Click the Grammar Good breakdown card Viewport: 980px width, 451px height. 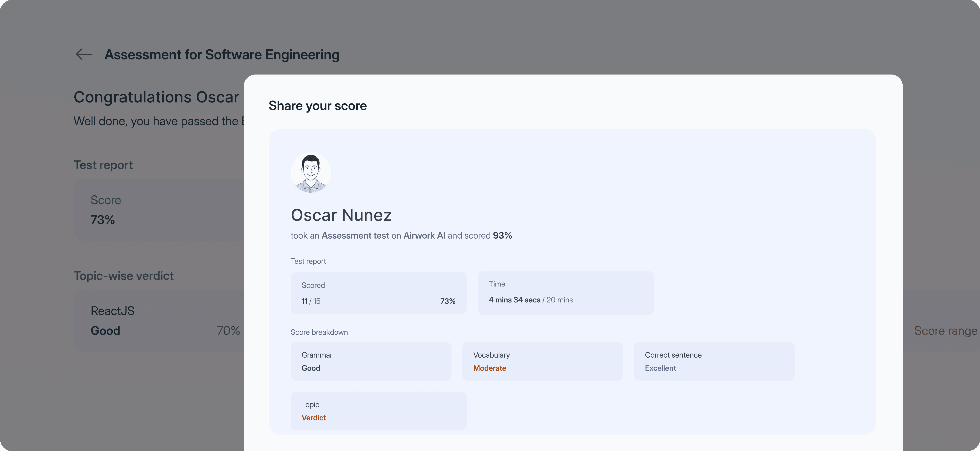[x=371, y=361]
